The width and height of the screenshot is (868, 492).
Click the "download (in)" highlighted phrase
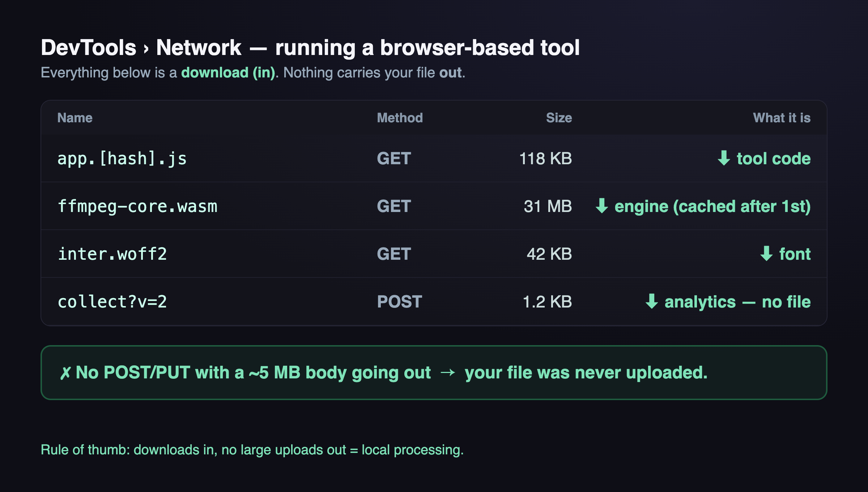click(x=228, y=73)
